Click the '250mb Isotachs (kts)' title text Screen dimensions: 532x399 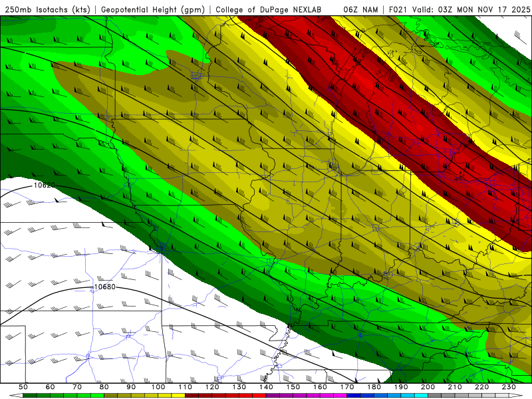49,9
